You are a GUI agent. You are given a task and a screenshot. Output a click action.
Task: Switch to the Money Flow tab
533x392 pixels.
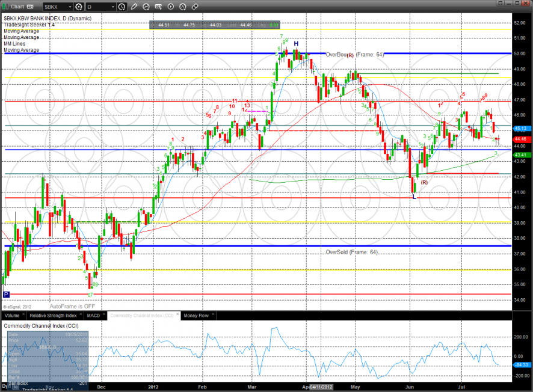tap(196, 316)
